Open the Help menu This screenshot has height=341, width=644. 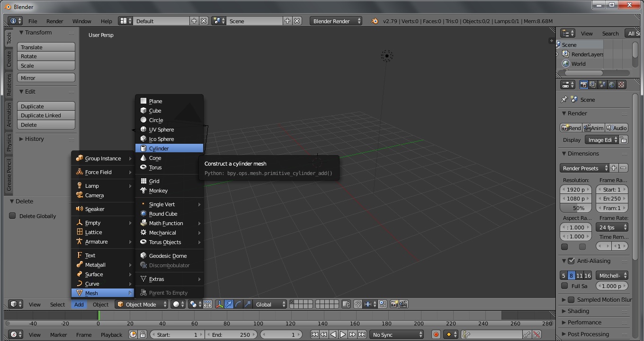pyautogui.click(x=106, y=21)
